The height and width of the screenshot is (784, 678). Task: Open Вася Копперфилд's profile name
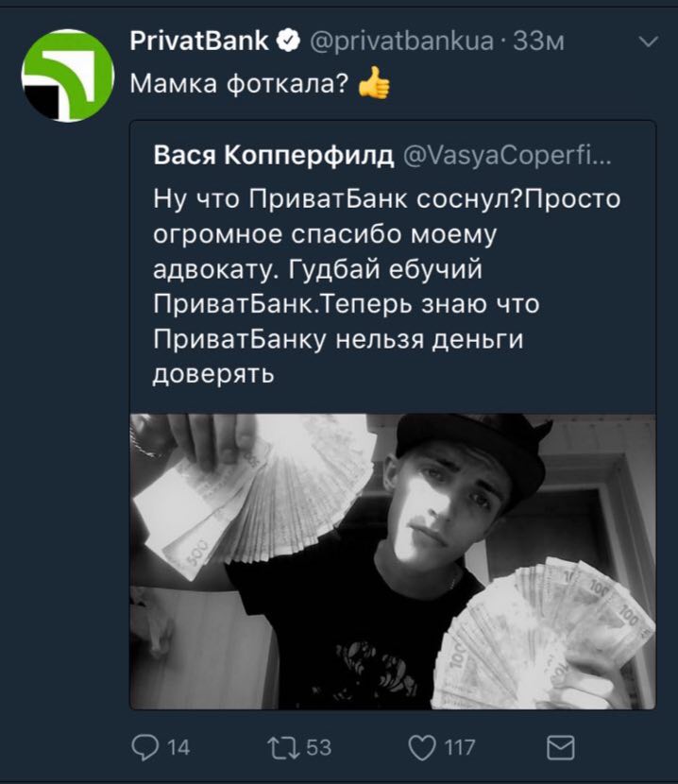274,155
